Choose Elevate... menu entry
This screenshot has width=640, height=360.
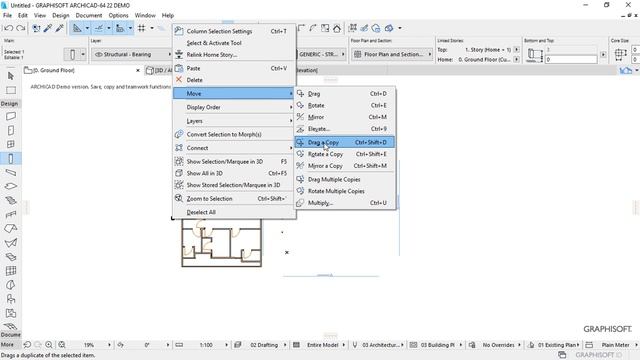point(344,129)
